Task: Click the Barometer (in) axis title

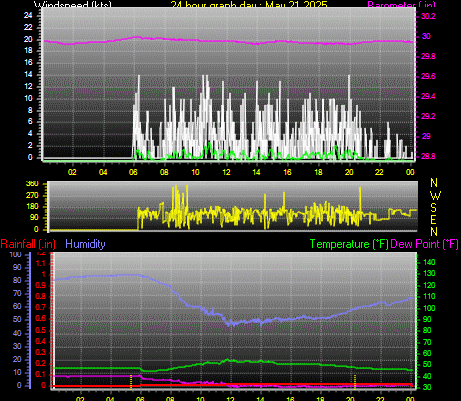Action: click(x=401, y=4)
